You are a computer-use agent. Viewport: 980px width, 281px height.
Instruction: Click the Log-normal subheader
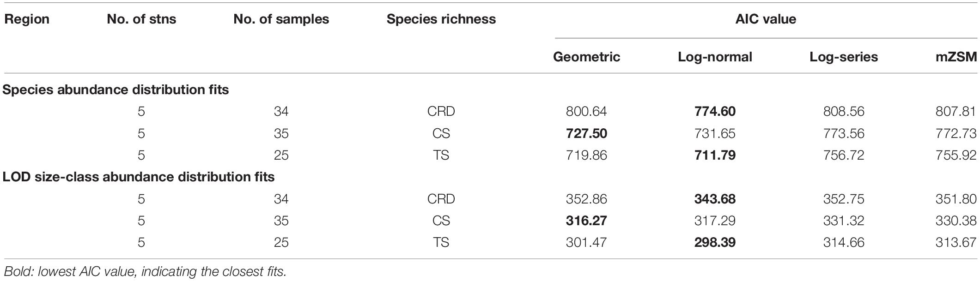pos(715,57)
